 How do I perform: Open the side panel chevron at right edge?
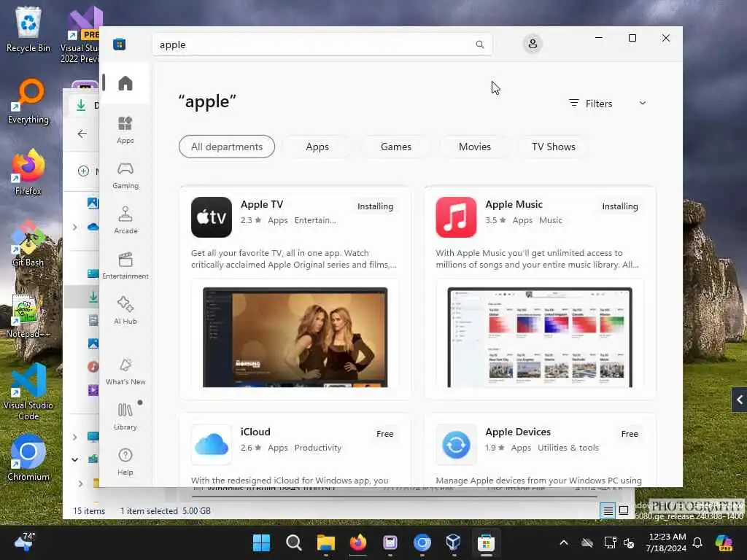point(740,400)
